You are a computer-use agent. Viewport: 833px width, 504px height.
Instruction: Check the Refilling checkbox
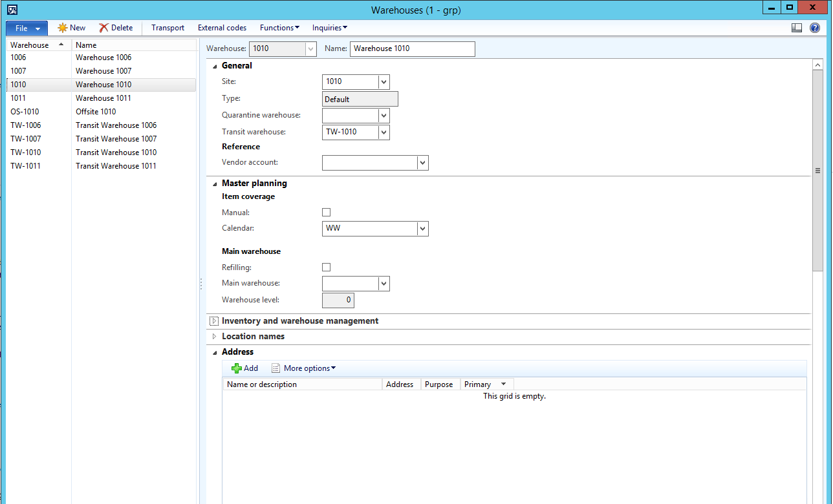pos(326,267)
